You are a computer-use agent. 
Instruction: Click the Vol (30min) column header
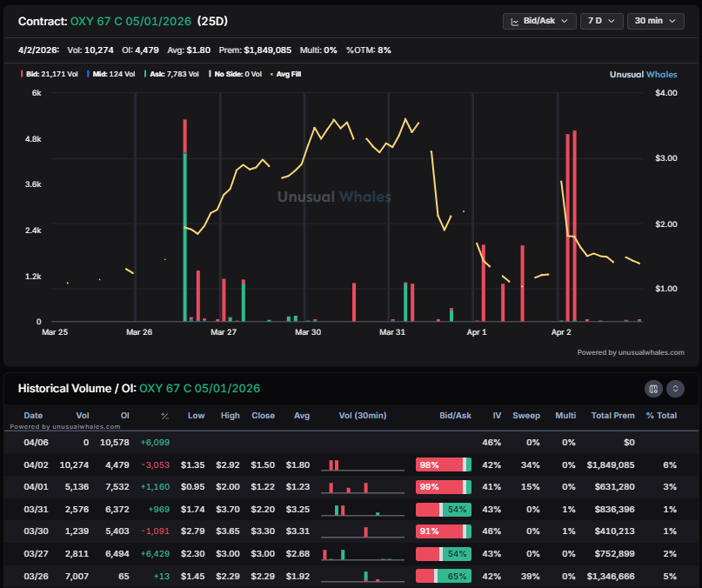[x=363, y=416]
